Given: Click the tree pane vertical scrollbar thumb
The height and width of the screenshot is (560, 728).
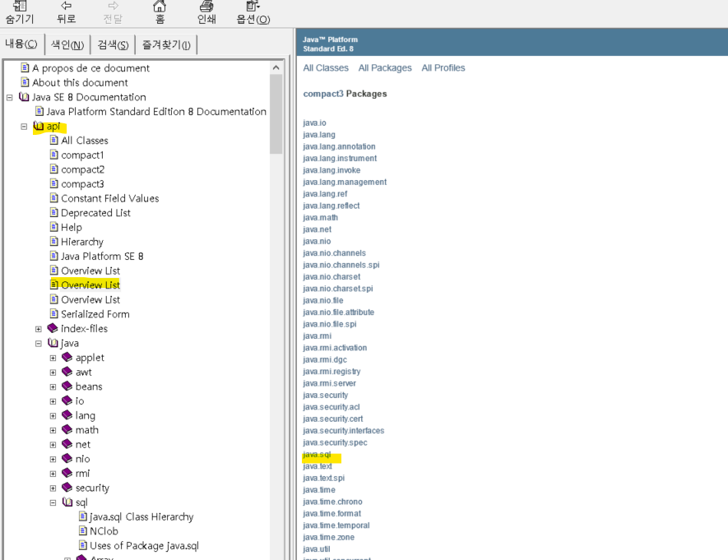Looking at the screenshot, I should (276, 114).
